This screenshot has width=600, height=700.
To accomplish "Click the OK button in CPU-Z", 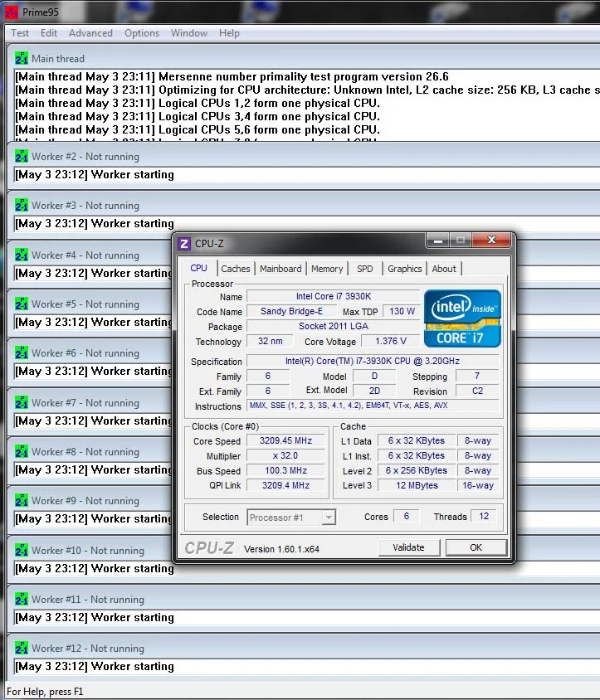I will [x=476, y=547].
